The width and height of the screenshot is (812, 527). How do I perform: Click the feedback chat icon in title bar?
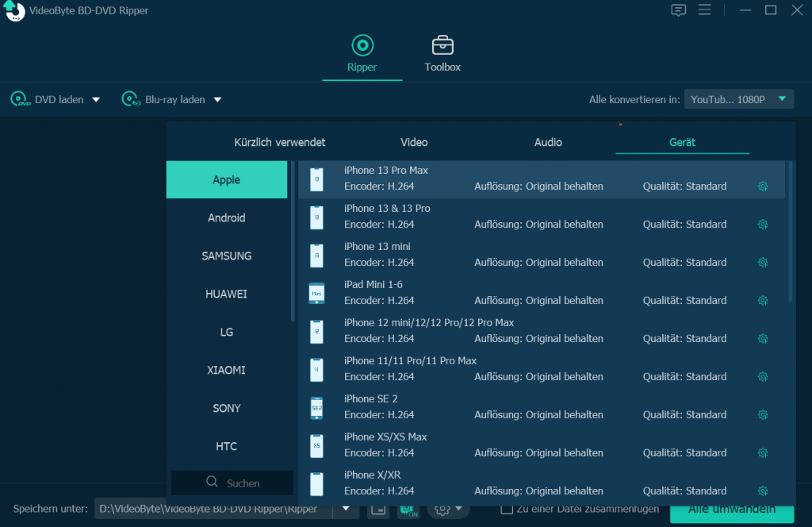pyautogui.click(x=678, y=10)
